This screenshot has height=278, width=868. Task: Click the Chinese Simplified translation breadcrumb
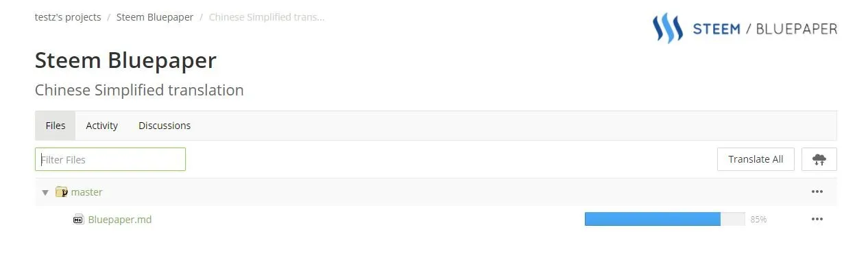(266, 17)
